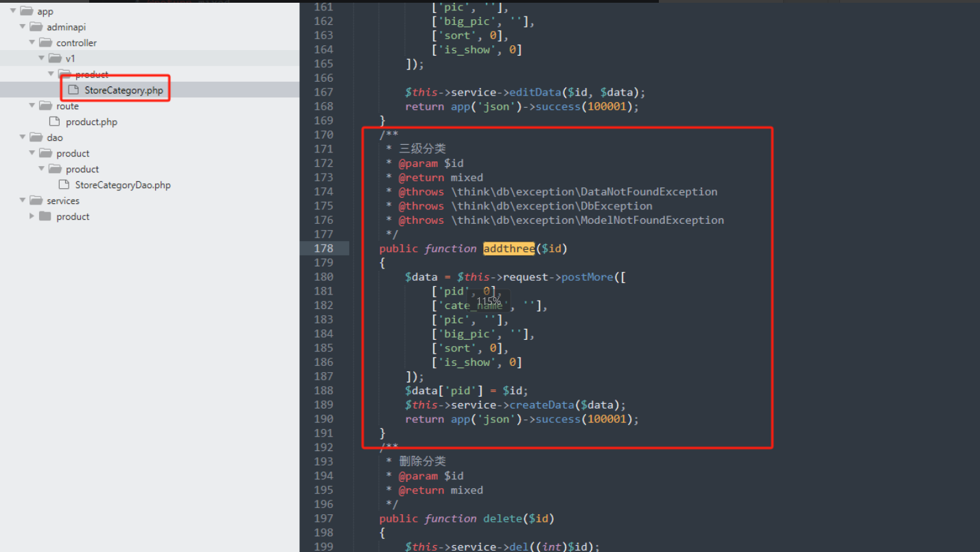The height and width of the screenshot is (552, 980).
Task: Click DataNotFoundException on line 174
Action: click(649, 192)
